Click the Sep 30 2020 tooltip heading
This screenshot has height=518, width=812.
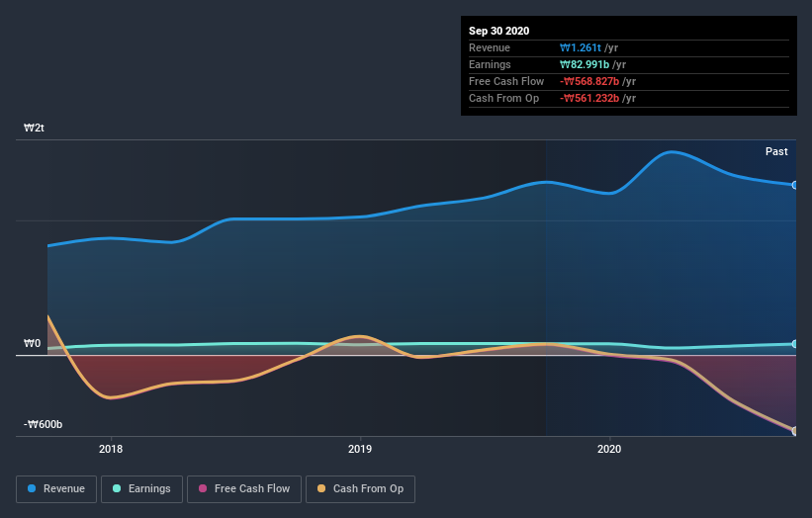498,31
